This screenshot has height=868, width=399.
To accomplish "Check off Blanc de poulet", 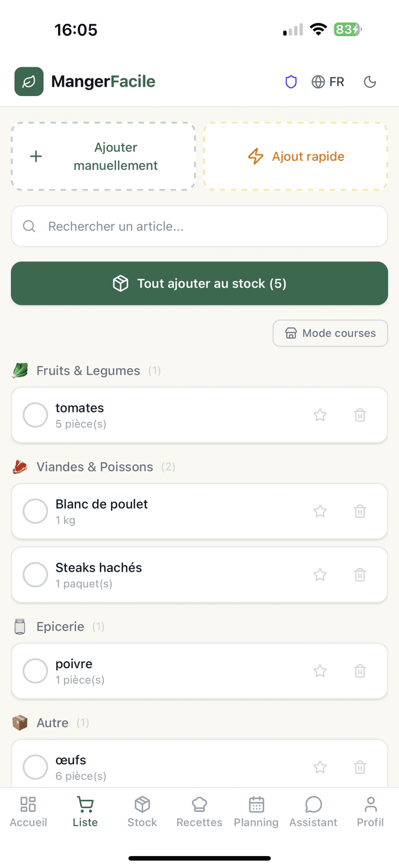I will point(36,510).
